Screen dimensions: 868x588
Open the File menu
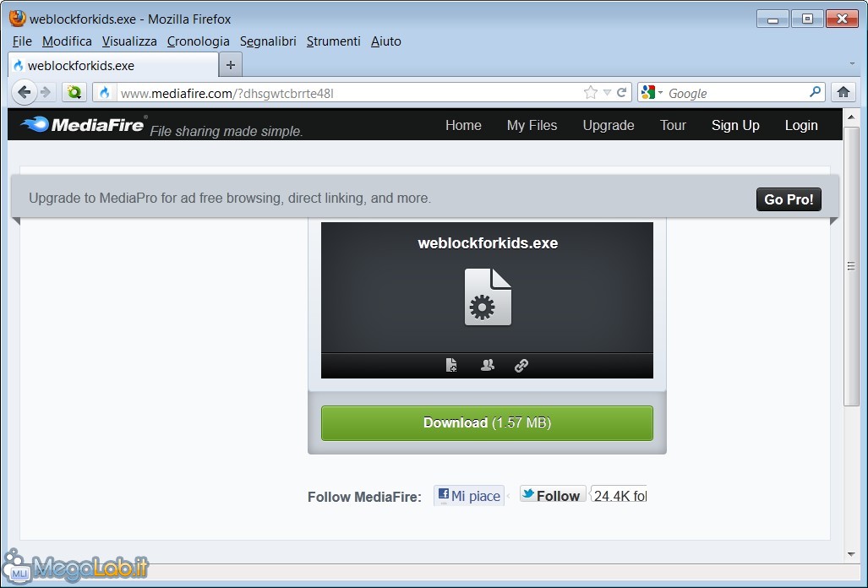22,41
